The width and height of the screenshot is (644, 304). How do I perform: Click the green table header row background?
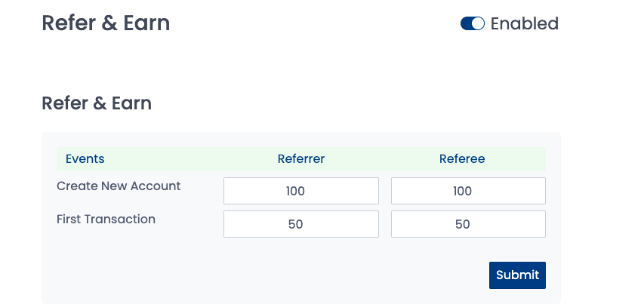coord(189,159)
